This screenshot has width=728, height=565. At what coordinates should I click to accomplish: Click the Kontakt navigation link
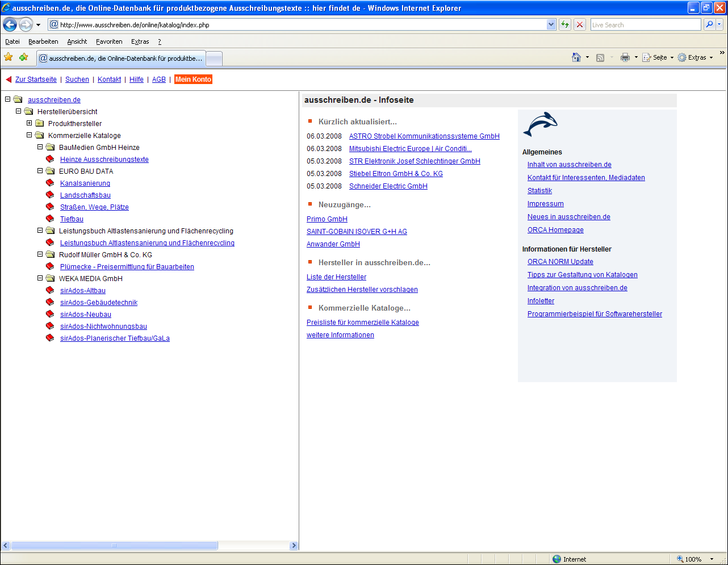tap(109, 79)
